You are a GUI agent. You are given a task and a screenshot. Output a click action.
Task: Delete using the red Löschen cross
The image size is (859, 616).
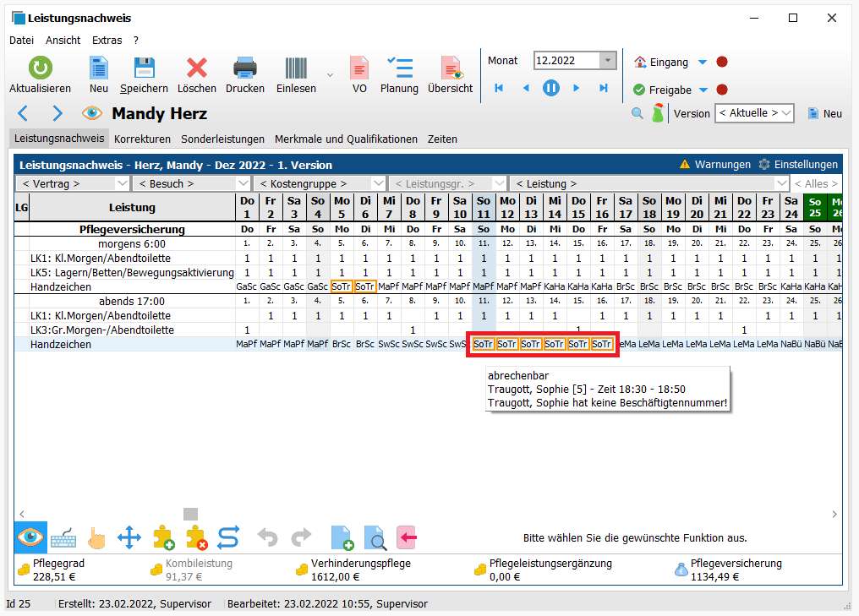click(197, 68)
